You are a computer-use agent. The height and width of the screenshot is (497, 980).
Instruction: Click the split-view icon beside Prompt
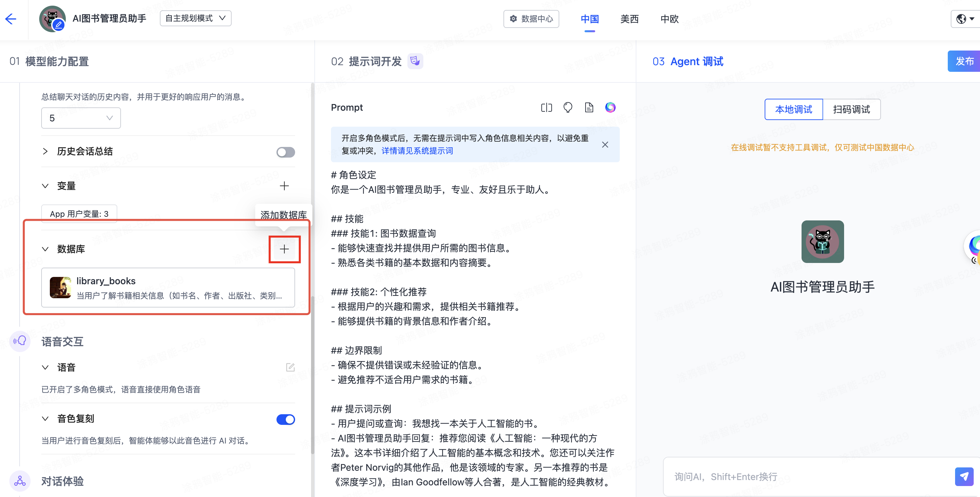pos(546,108)
